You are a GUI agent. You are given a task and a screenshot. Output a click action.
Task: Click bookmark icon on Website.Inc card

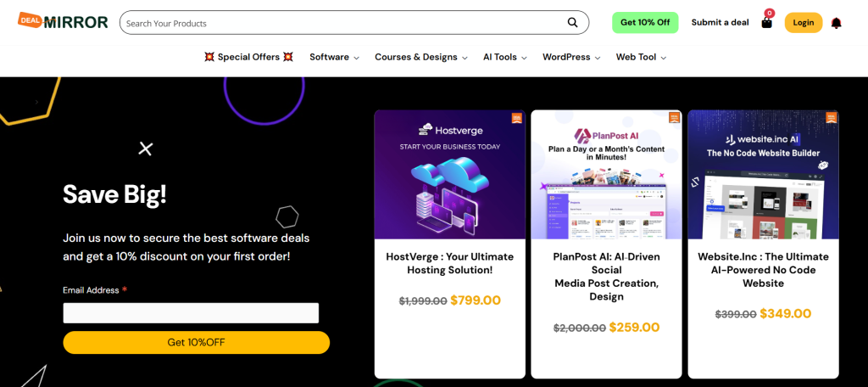click(831, 118)
